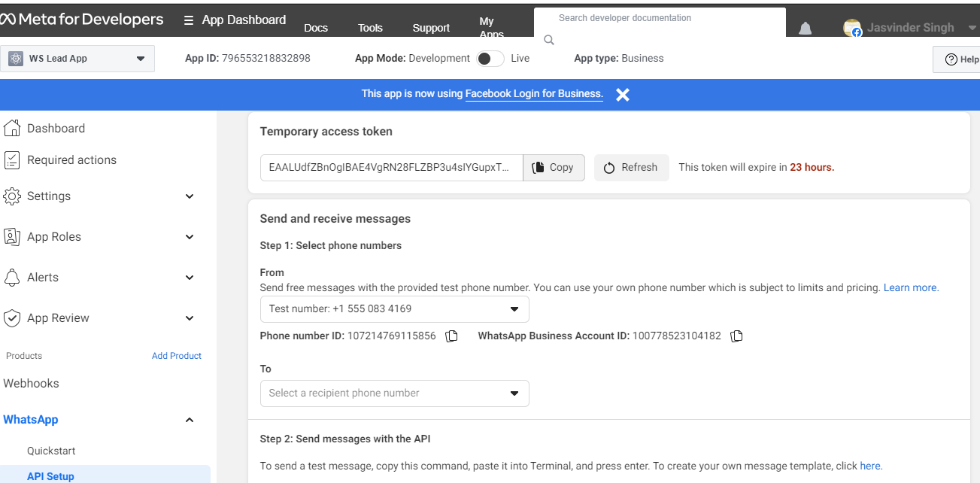
Task: Click the Settings gear icon in sidebar
Action: pyautogui.click(x=12, y=196)
